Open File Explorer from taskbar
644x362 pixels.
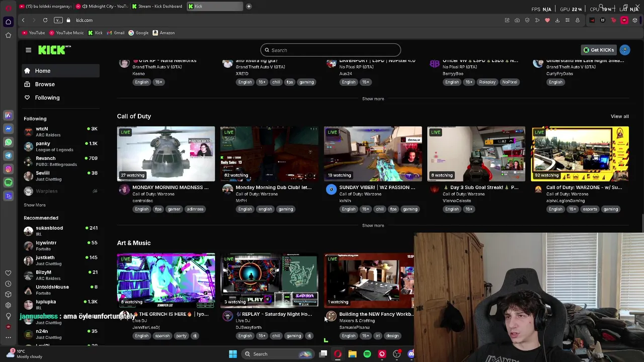pos(353,354)
